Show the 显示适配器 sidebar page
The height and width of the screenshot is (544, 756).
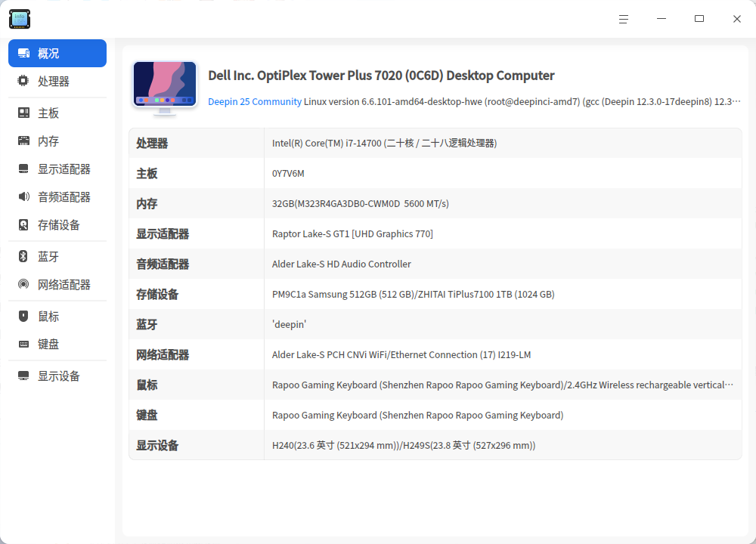57,168
